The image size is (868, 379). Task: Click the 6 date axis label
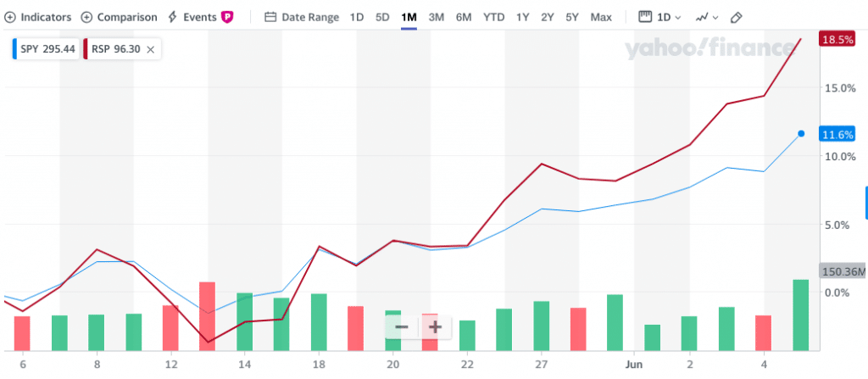[x=23, y=364]
